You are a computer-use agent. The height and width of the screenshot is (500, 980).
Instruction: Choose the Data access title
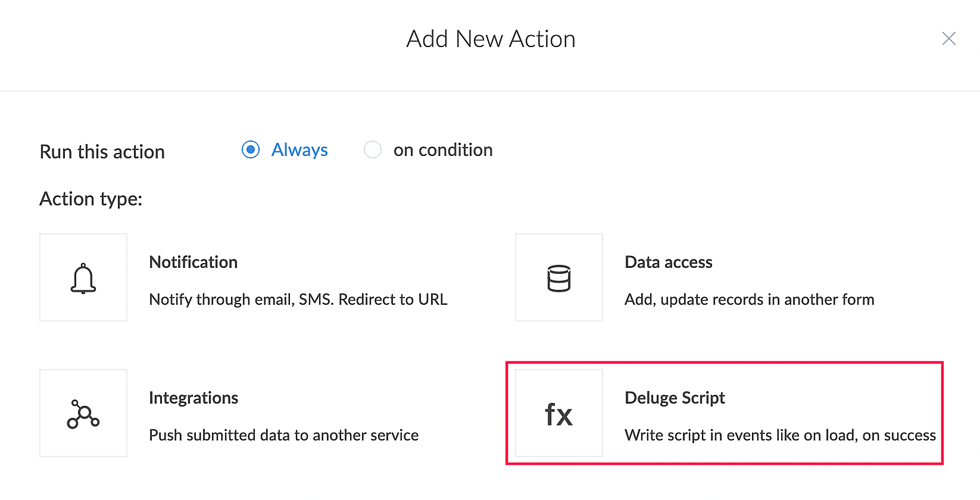pos(669,262)
